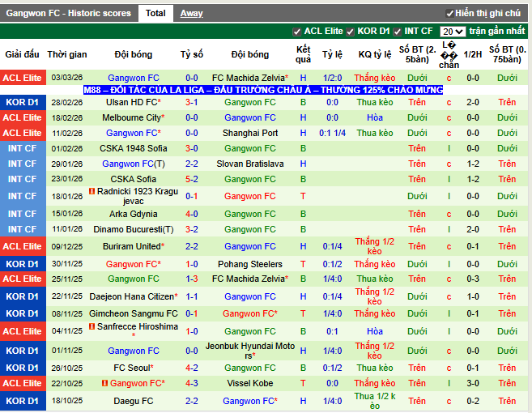532x413 pixels.
Task: Open the 20 recent matches dropdown
Action: (x=453, y=32)
